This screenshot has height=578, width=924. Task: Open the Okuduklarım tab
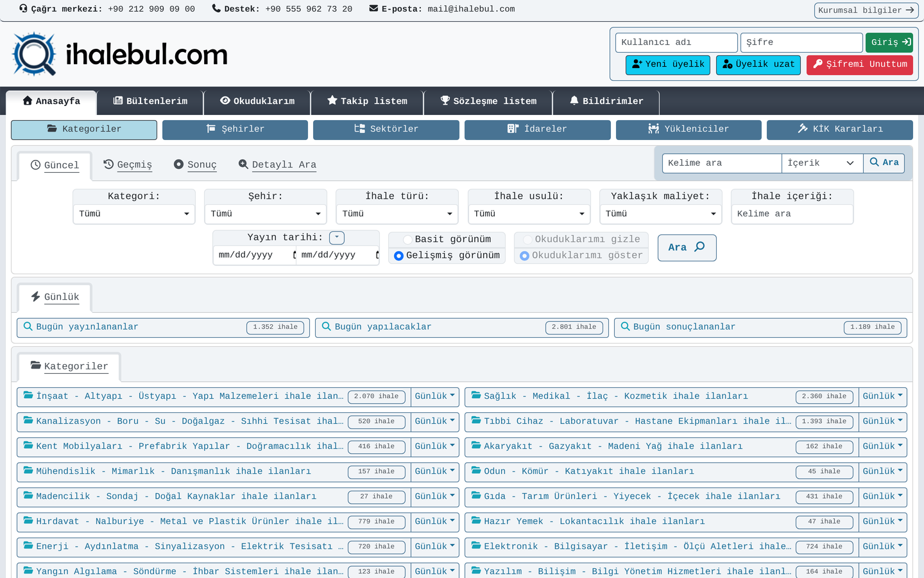pyautogui.click(x=257, y=101)
